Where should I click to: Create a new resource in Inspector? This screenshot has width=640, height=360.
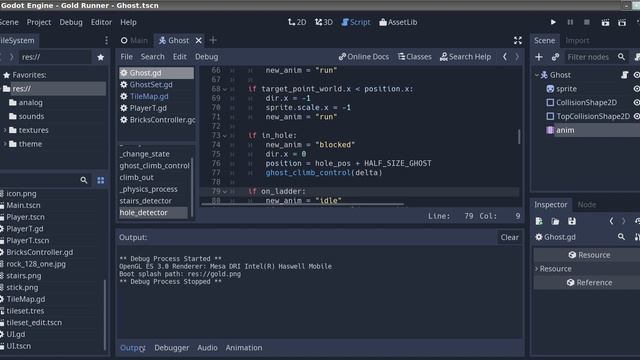tap(539, 221)
